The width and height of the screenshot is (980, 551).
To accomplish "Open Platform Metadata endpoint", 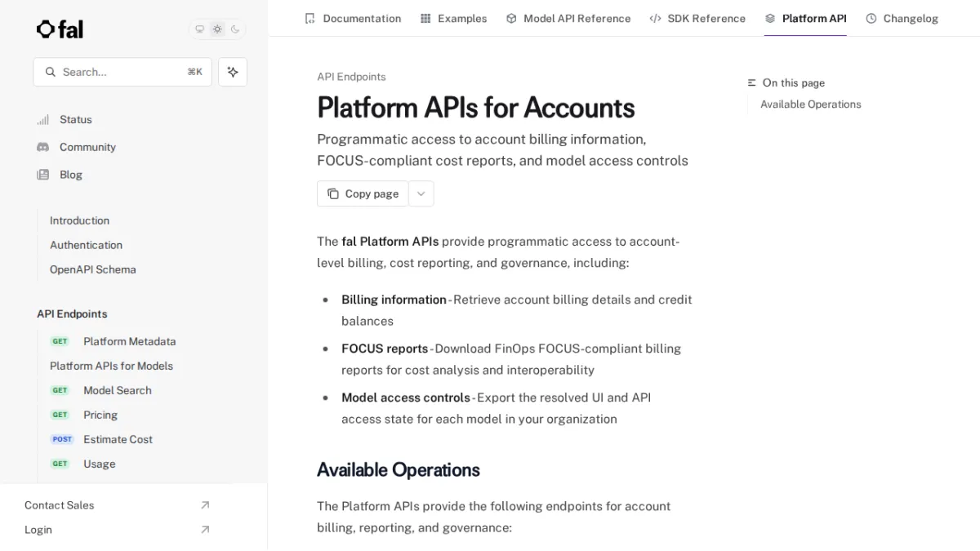I will tap(129, 341).
